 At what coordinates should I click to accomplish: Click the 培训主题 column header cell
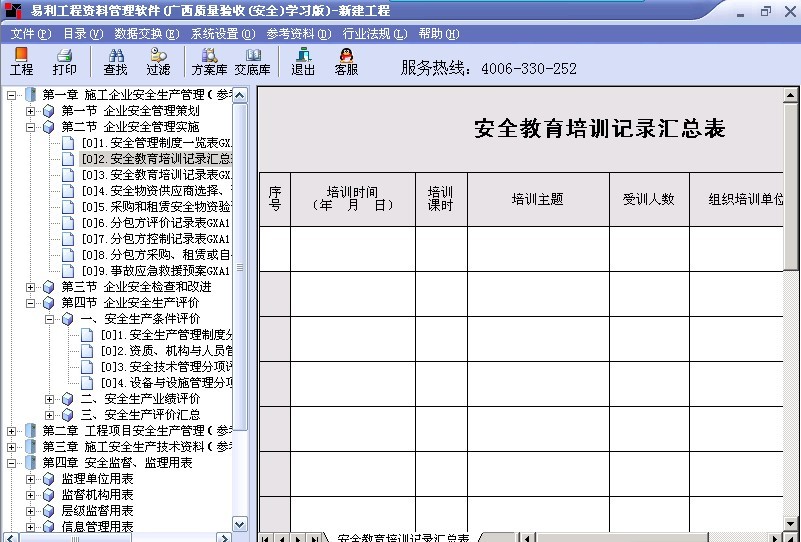537,199
